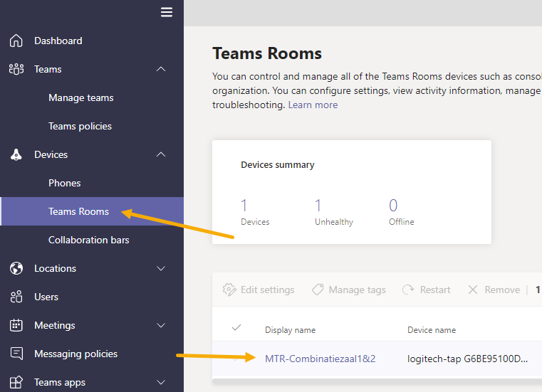The image size is (542, 392).
Task: Click the Locations globe icon
Action: [x=16, y=268]
